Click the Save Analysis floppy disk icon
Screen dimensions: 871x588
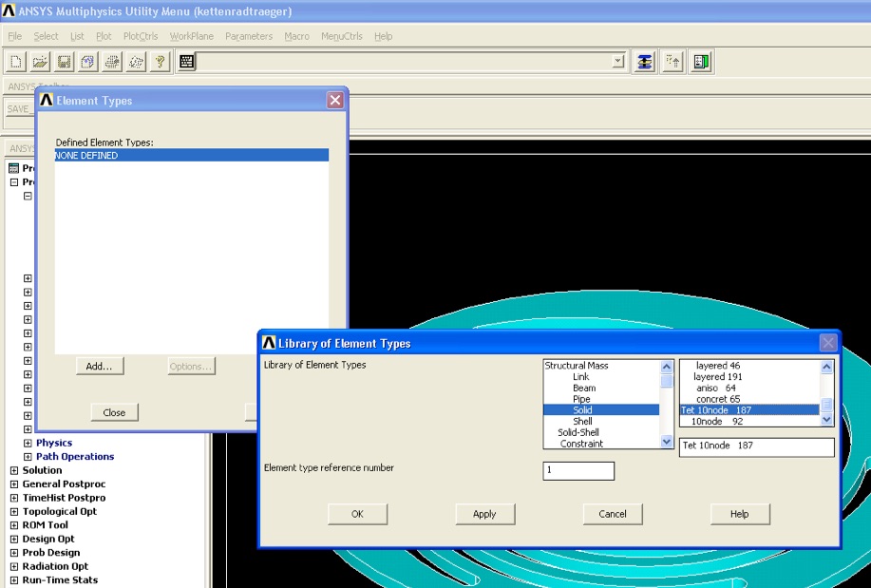[64, 62]
